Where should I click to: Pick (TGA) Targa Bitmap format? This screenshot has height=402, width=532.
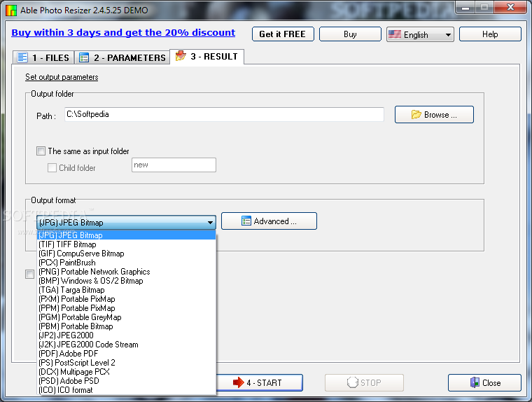coord(126,290)
